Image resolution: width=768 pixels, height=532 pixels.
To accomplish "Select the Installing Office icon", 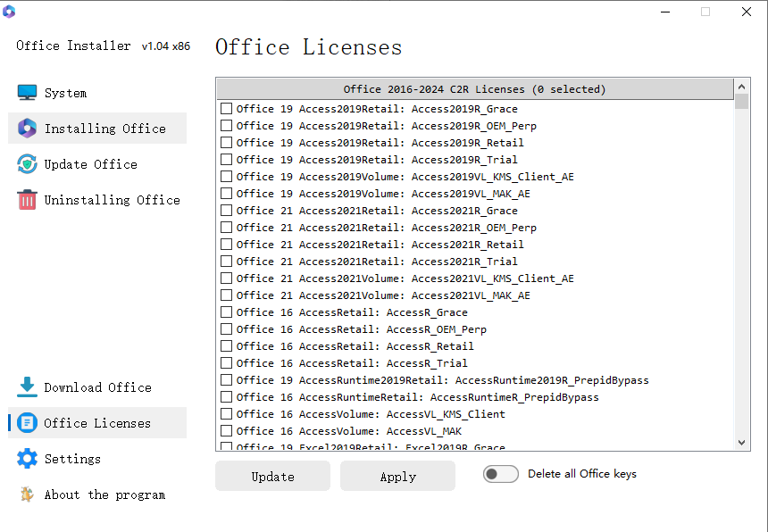I will 25,128.
